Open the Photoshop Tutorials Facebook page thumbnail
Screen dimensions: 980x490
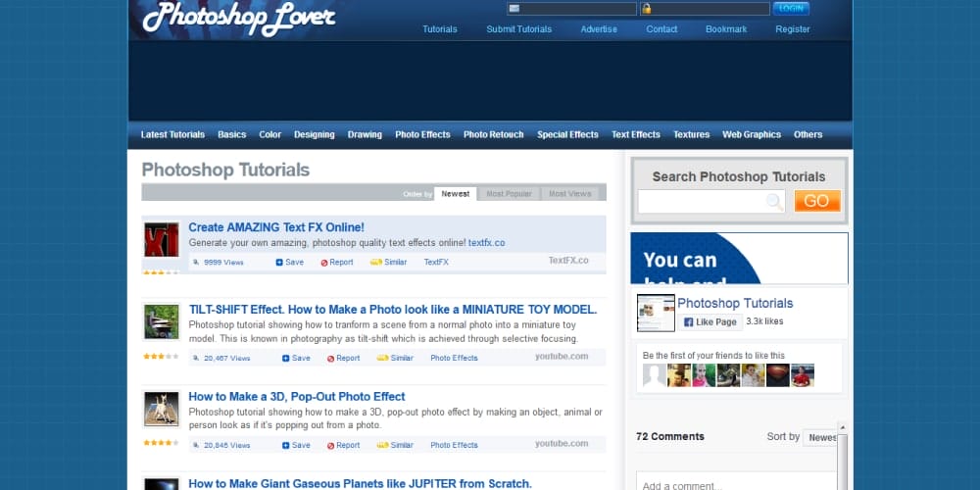[656, 313]
